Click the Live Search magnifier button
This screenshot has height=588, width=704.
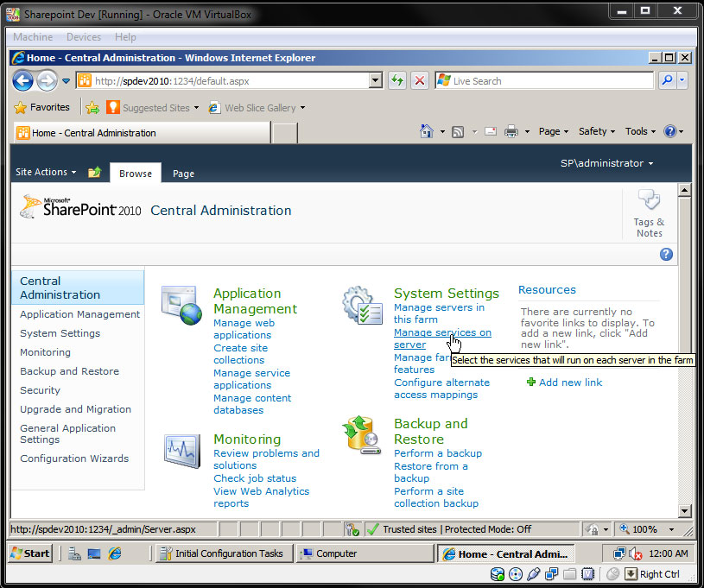click(667, 81)
